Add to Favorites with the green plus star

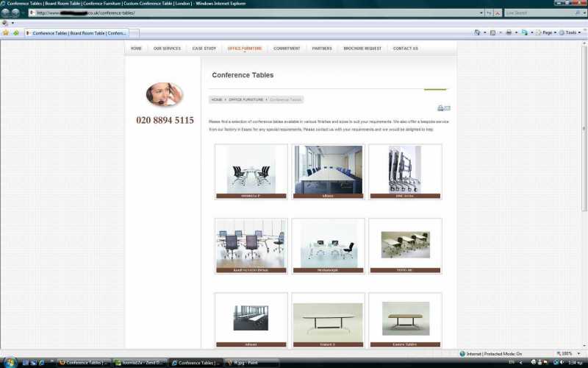(16, 33)
